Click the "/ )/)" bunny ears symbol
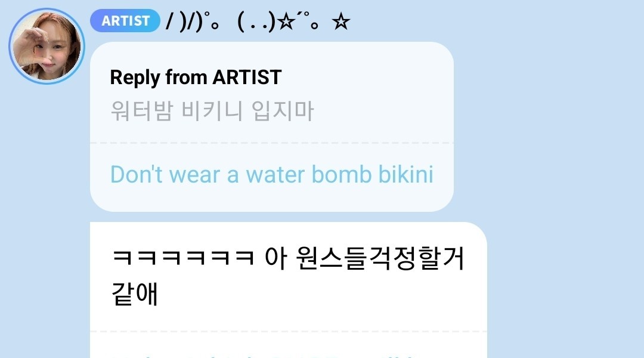644x358 pixels. click(184, 22)
